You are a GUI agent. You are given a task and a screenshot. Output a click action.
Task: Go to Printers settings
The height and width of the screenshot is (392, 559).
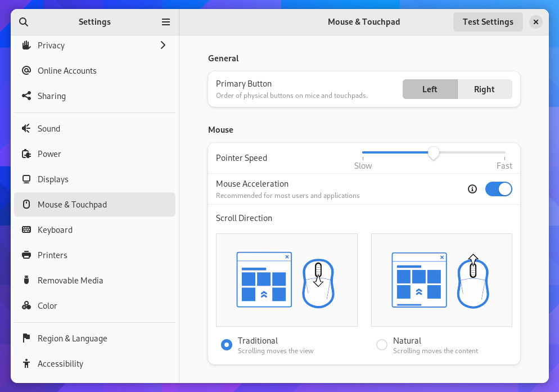(x=94, y=255)
